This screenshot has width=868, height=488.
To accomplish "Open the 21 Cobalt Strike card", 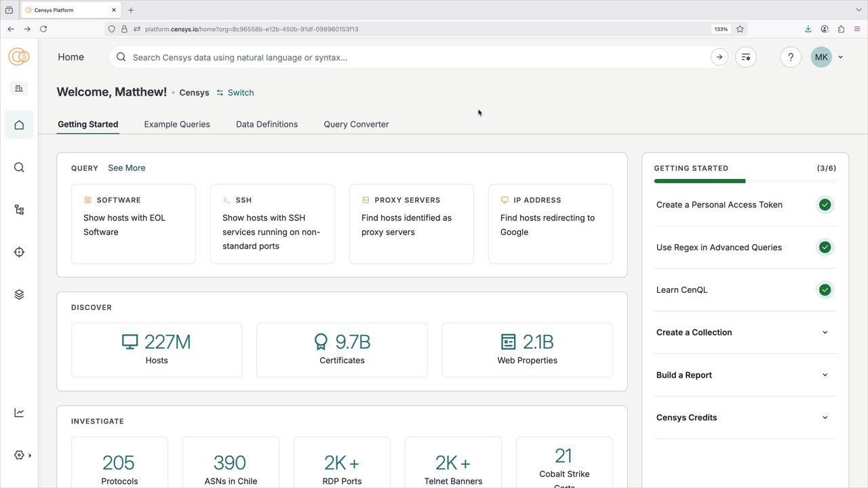I will [x=564, y=462].
